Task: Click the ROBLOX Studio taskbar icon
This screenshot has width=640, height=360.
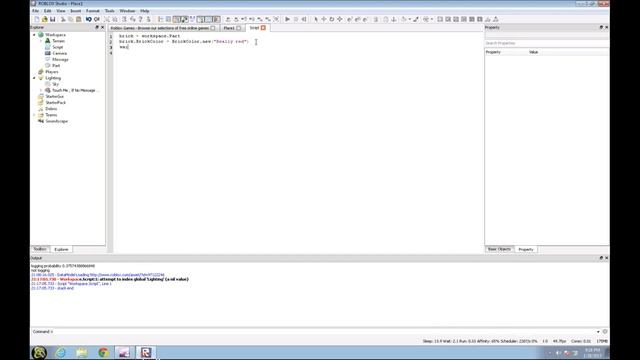Action: click(x=146, y=353)
